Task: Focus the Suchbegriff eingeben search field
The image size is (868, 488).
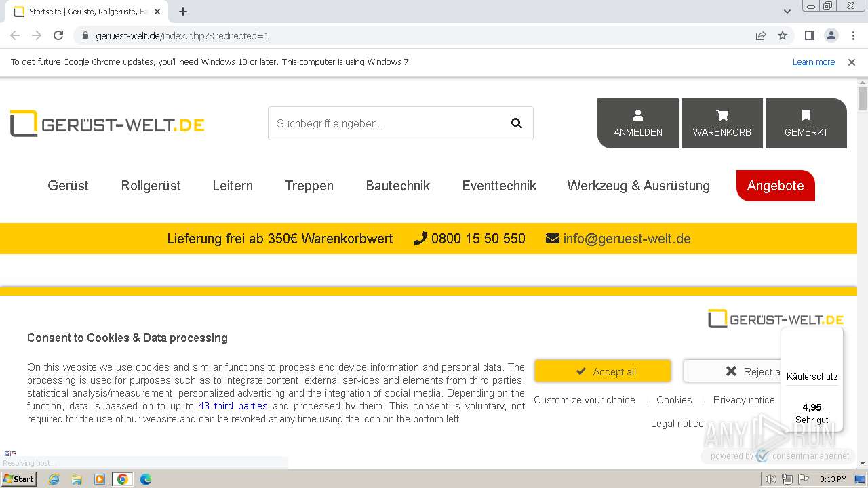Action: (x=387, y=123)
